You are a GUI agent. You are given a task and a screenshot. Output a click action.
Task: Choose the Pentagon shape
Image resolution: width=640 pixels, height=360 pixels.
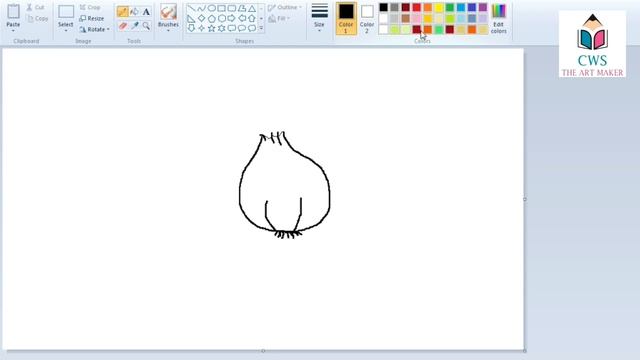coord(211,18)
